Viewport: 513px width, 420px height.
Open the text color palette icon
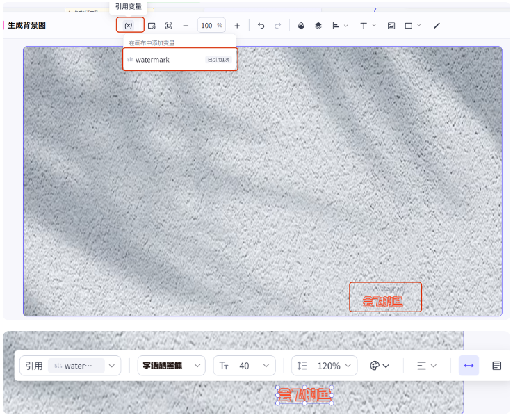tap(375, 365)
